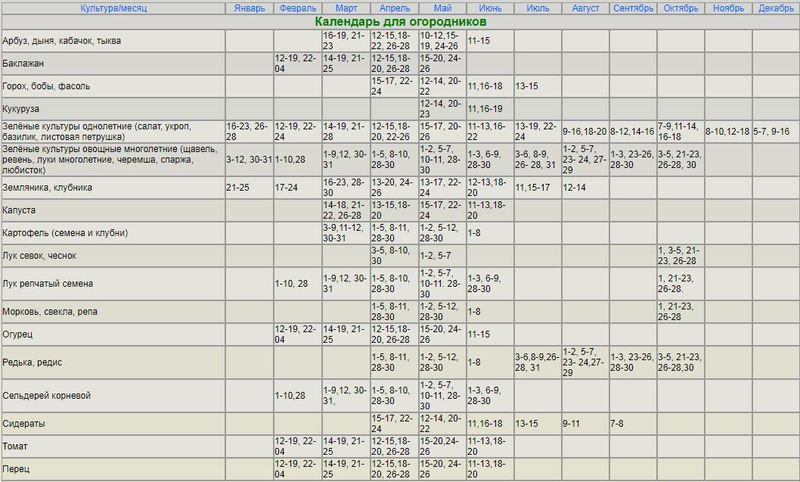Select the Декабрь month header

774,7
